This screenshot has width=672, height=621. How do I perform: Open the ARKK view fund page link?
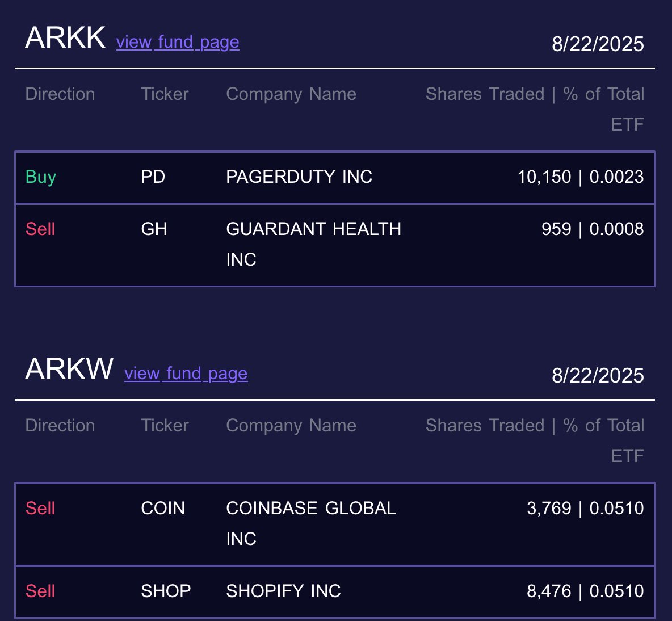coord(178,42)
